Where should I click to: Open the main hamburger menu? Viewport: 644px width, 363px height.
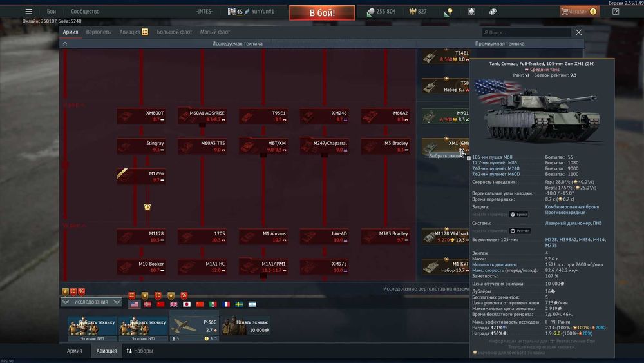tap(29, 12)
